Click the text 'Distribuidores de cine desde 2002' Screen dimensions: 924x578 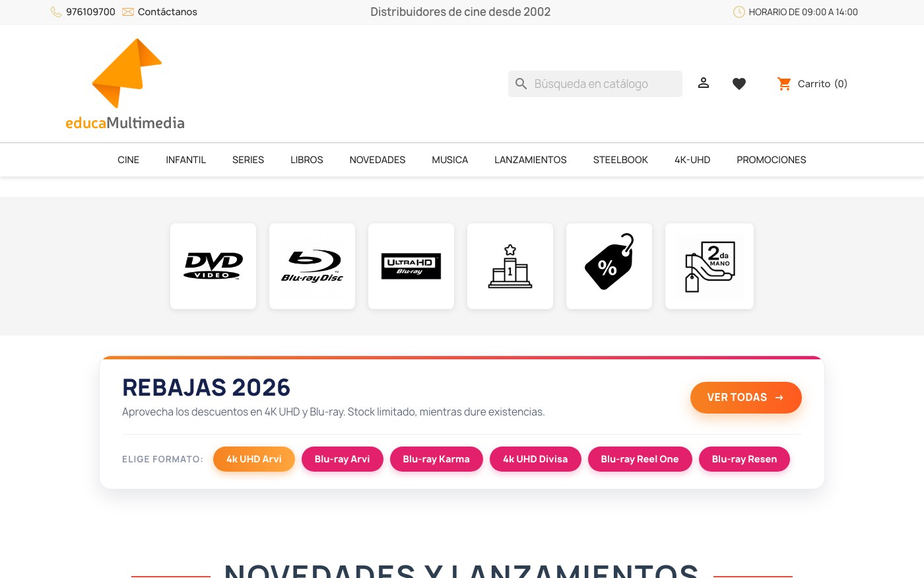[x=461, y=12]
